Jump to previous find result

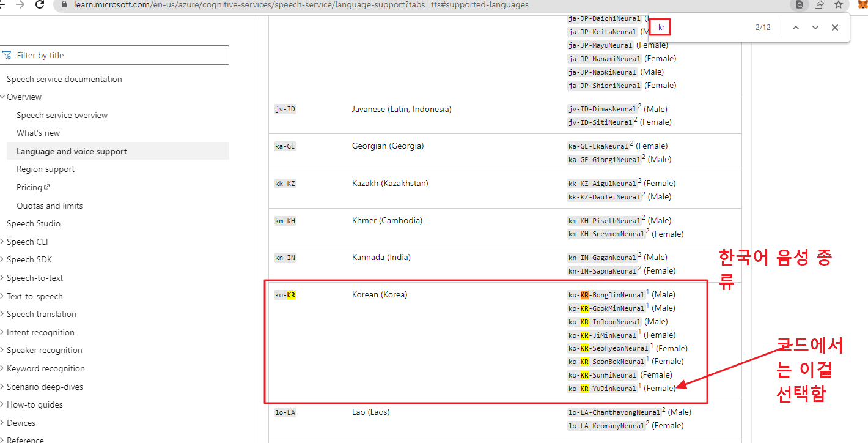[796, 28]
